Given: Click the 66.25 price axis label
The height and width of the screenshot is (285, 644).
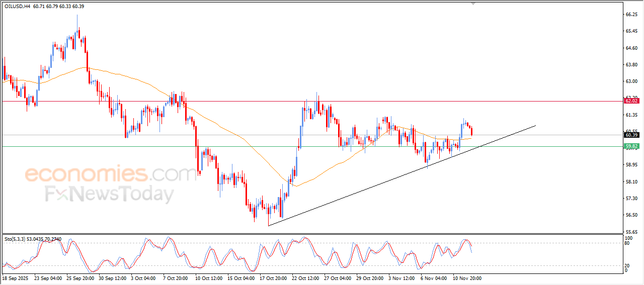Looking at the screenshot, I should pos(631,15).
